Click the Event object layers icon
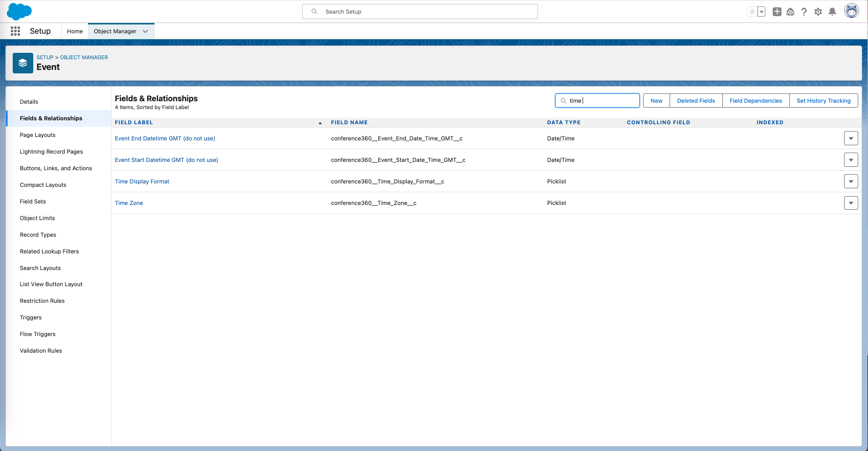 pyautogui.click(x=23, y=63)
